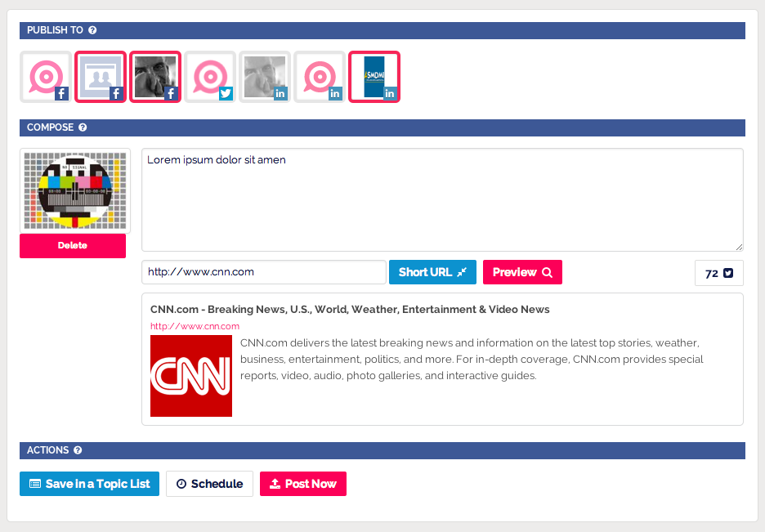Enable the pink logo LinkedIn account
Screen dimensions: 765x532
click(x=320, y=77)
